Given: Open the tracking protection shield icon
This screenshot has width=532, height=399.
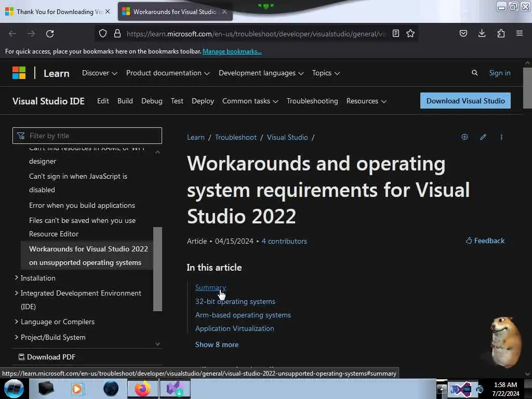Looking at the screenshot, I should [103, 33].
